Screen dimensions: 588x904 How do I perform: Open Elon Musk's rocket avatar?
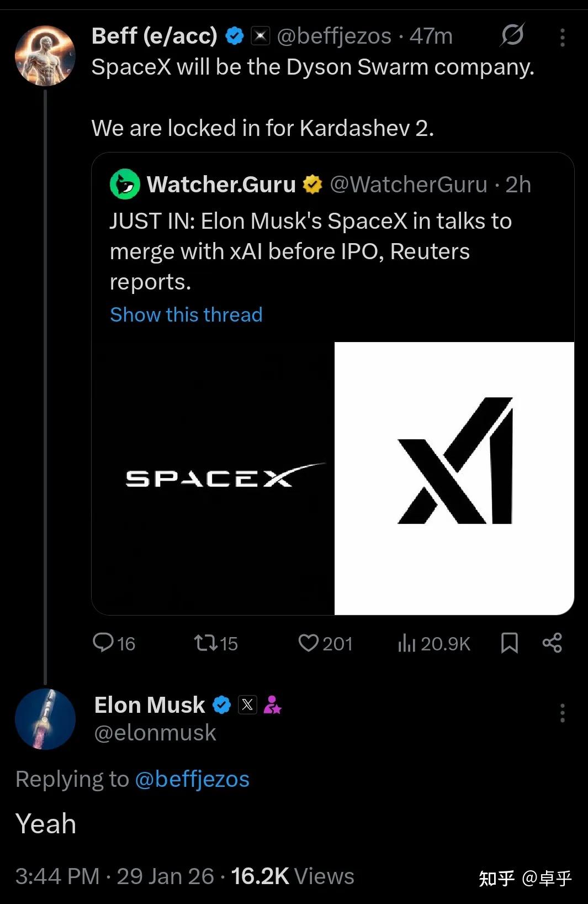(45, 719)
